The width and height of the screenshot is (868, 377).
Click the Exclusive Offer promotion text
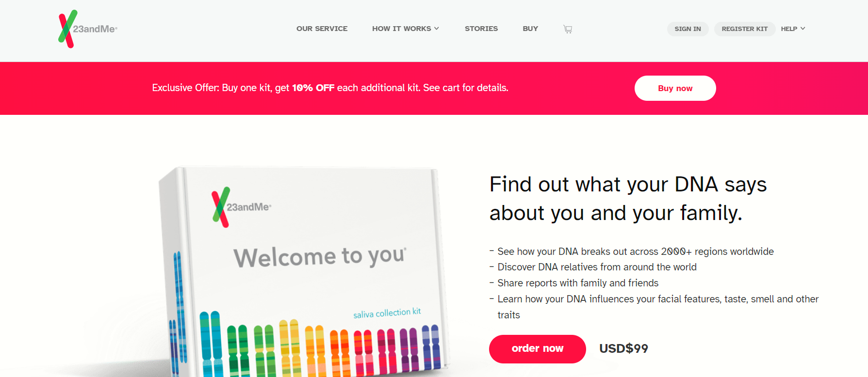(329, 88)
